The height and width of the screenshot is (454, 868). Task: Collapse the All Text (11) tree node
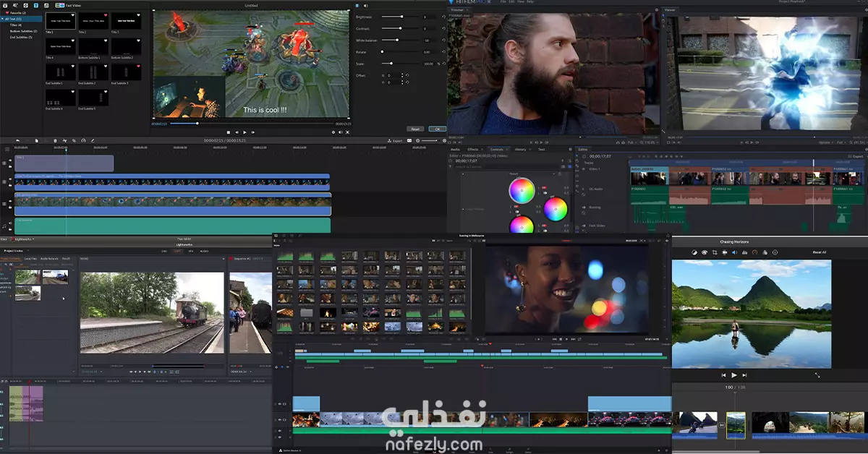[2, 19]
